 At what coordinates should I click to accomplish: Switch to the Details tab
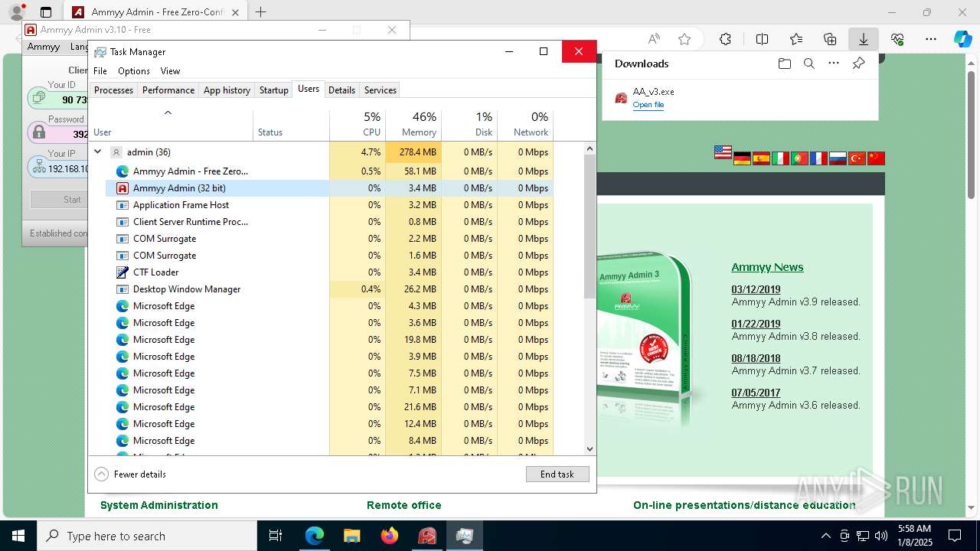point(341,90)
